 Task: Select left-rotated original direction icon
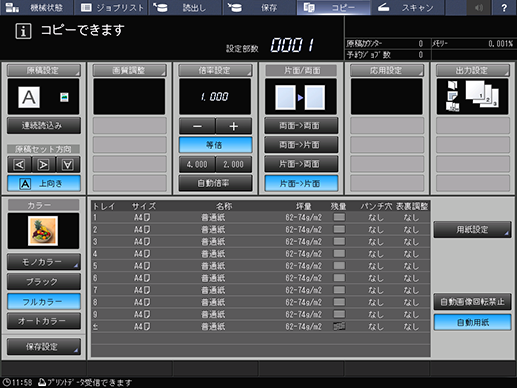[x=19, y=165]
